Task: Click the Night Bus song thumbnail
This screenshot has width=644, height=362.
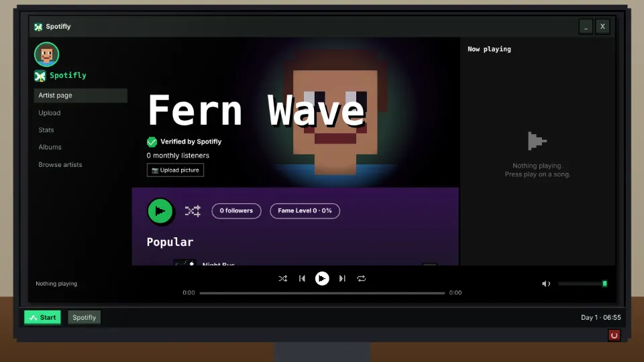Action: (x=185, y=263)
